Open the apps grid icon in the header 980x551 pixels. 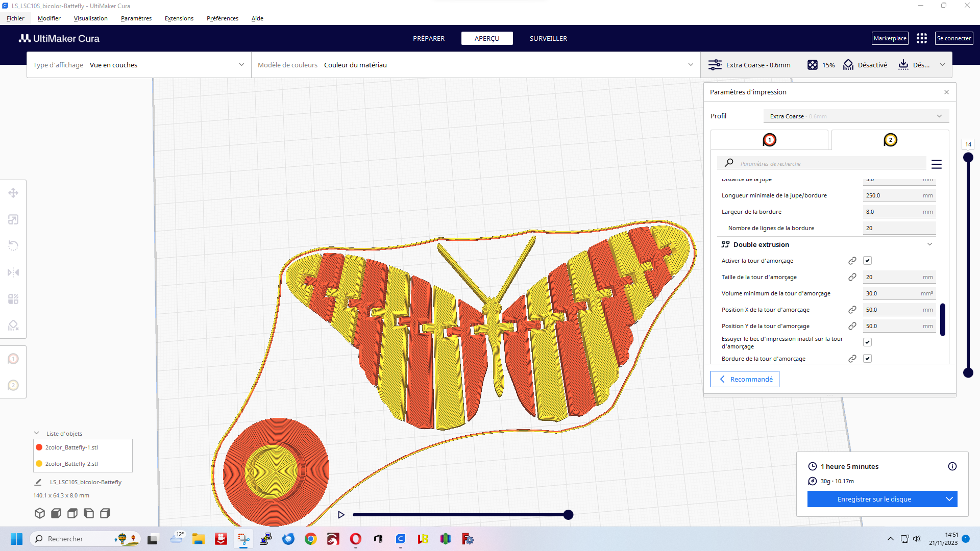(x=921, y=38)
